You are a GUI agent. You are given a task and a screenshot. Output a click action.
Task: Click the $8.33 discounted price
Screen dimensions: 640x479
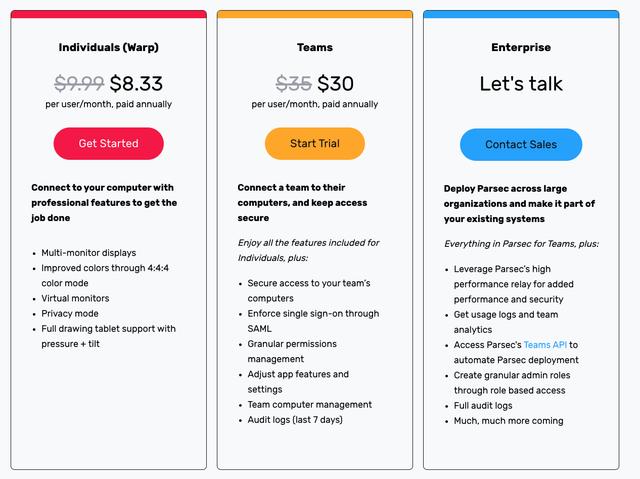point(136,83)
